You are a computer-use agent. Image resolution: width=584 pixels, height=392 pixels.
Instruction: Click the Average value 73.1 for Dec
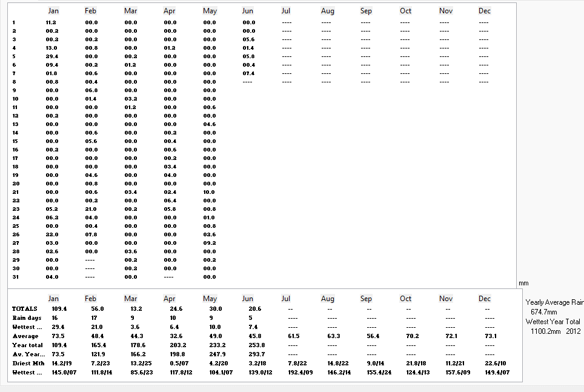coord(491,336)
